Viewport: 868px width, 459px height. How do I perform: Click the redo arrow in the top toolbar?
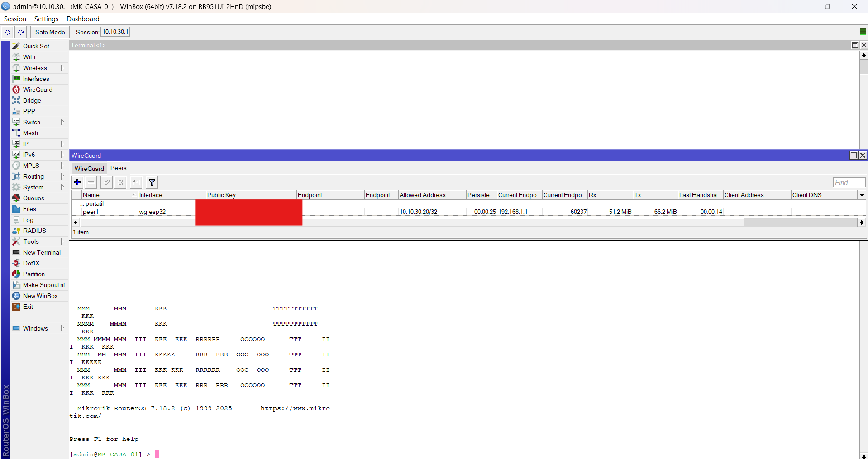(21, 32)
